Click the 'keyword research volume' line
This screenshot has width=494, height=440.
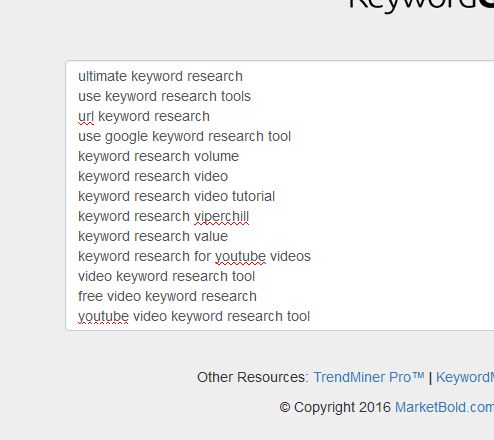tap(158, 156)
